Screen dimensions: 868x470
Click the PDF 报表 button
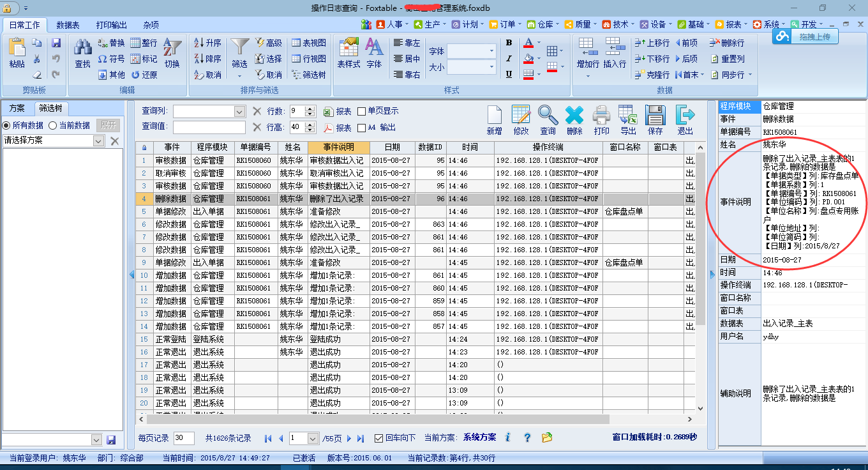point(338,128)
